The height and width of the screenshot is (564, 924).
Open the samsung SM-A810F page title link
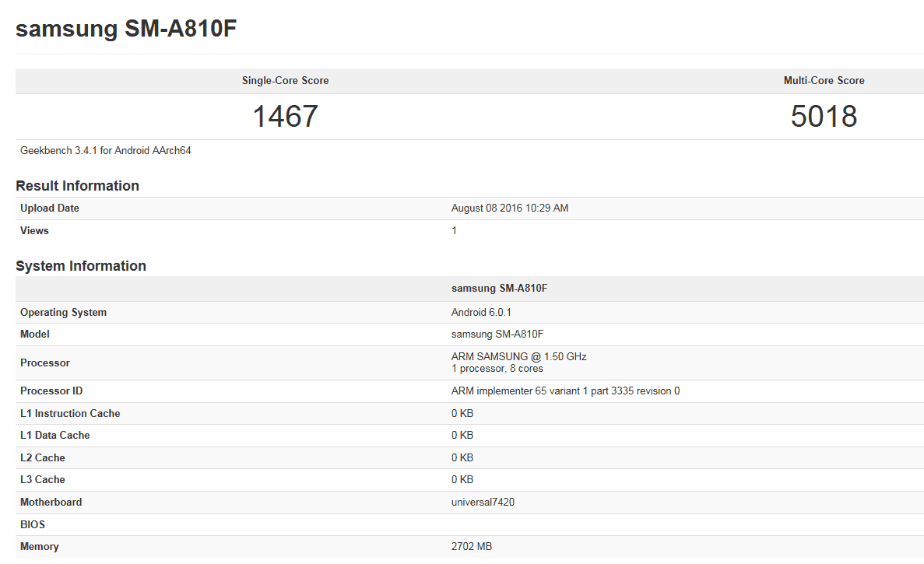point(125,29)
